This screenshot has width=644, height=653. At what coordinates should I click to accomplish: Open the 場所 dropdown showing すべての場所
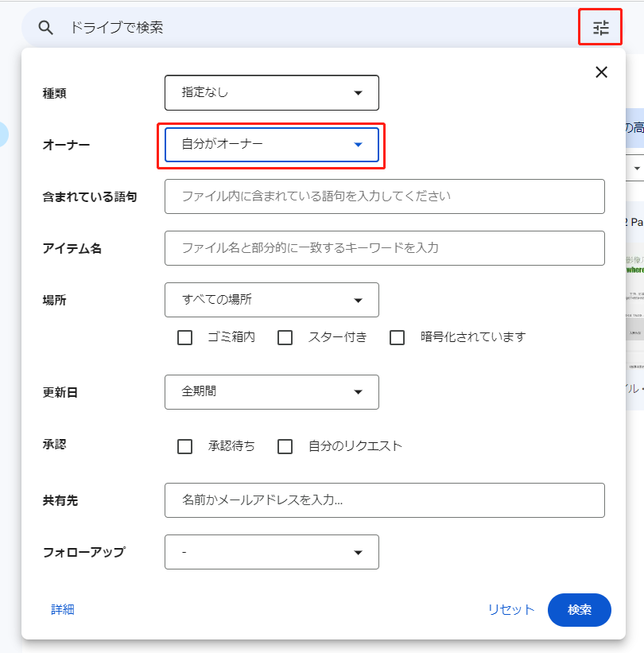pos(271,300)
